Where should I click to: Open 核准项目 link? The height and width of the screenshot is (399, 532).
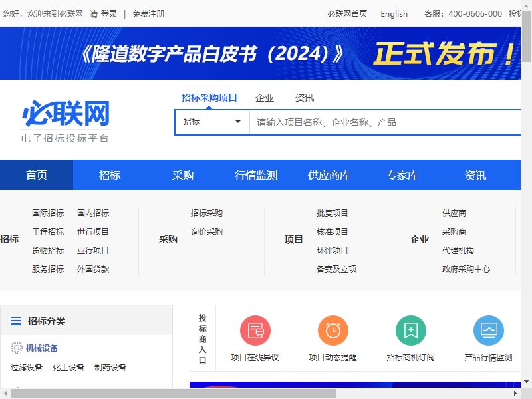point(332,231)
